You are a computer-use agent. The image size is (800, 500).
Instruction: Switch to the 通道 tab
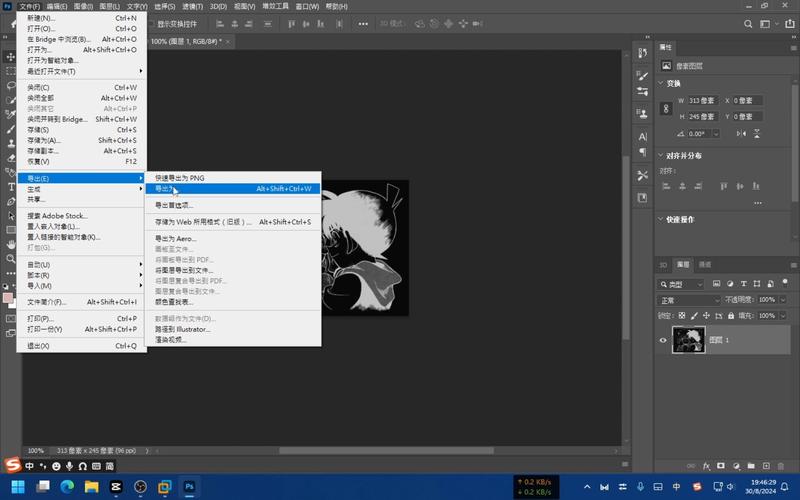pyautogui.click(x=705, y=265)
